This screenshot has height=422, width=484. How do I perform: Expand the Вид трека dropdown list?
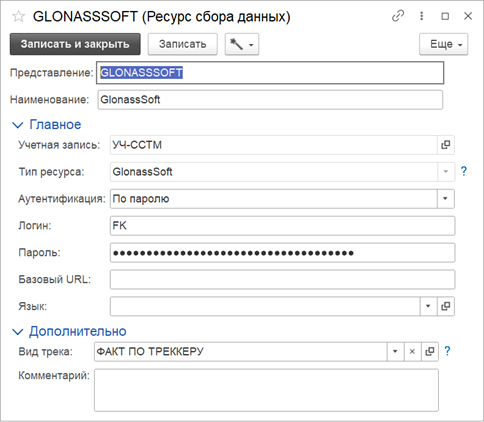(395, 351)
